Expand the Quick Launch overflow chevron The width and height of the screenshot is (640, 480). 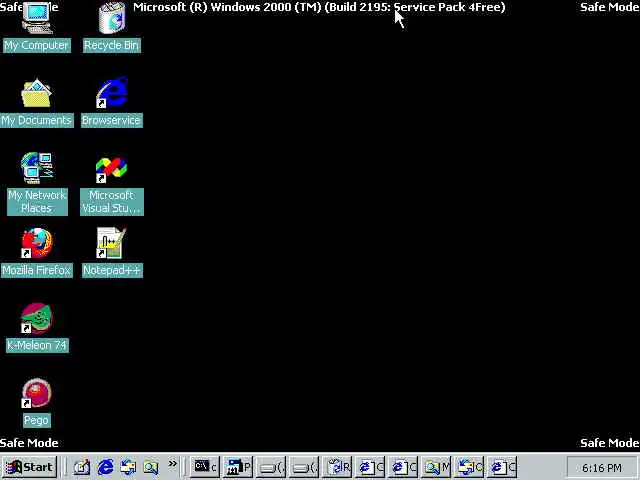tap(173, 464)
